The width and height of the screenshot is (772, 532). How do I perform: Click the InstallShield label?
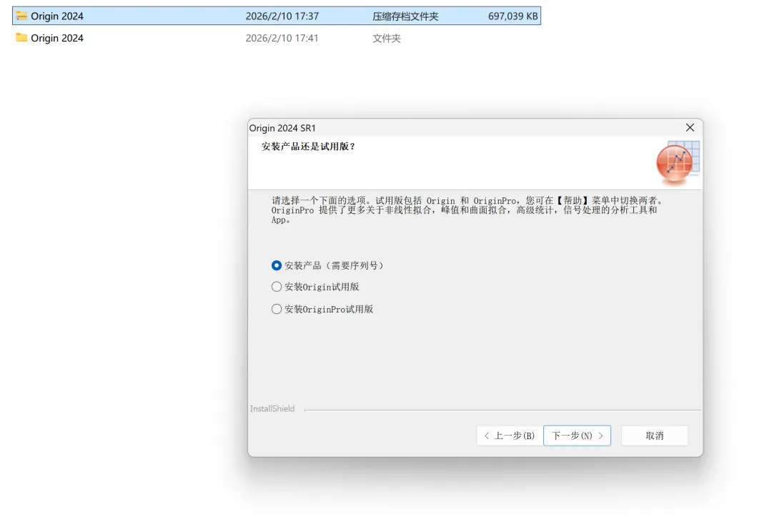tap(272, 408)
